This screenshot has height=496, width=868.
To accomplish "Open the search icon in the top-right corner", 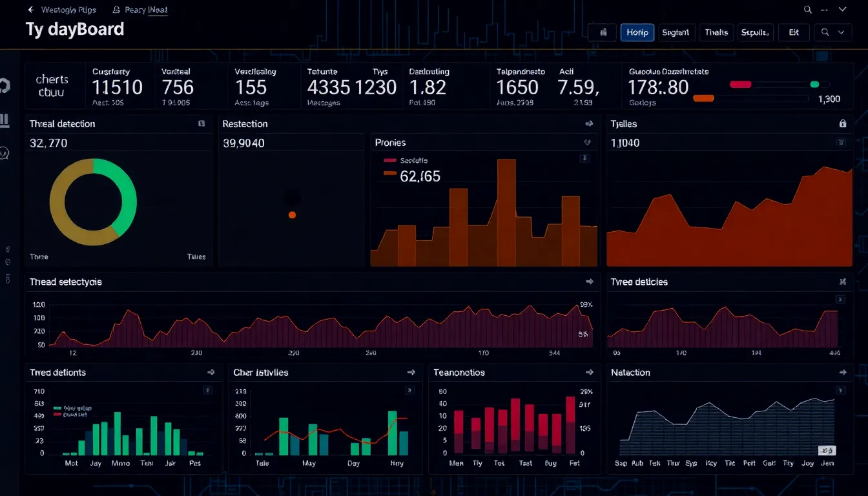I will point(807,10).
